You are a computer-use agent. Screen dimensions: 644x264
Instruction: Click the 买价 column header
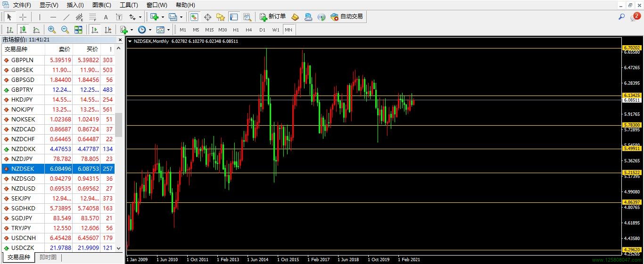pyautogui.click(x=86, y=49)
